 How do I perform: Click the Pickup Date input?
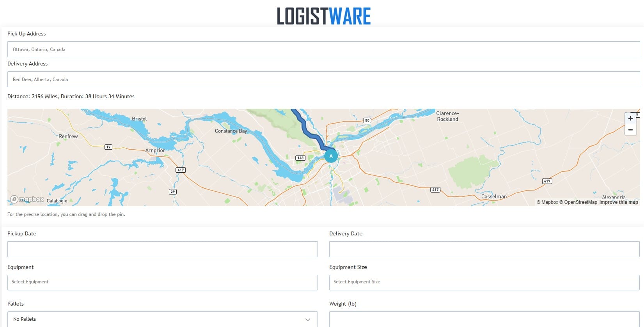tap(162, 249)
